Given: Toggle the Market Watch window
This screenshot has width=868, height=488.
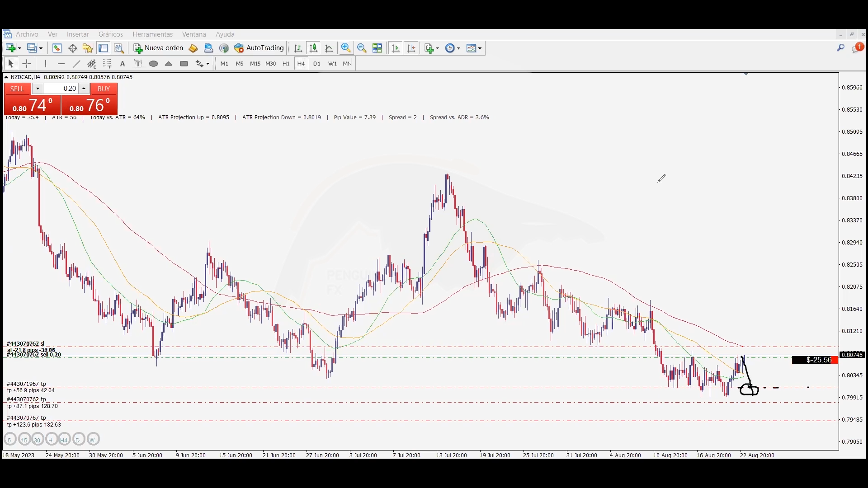Looking at the screenshot, I should 57,48.
